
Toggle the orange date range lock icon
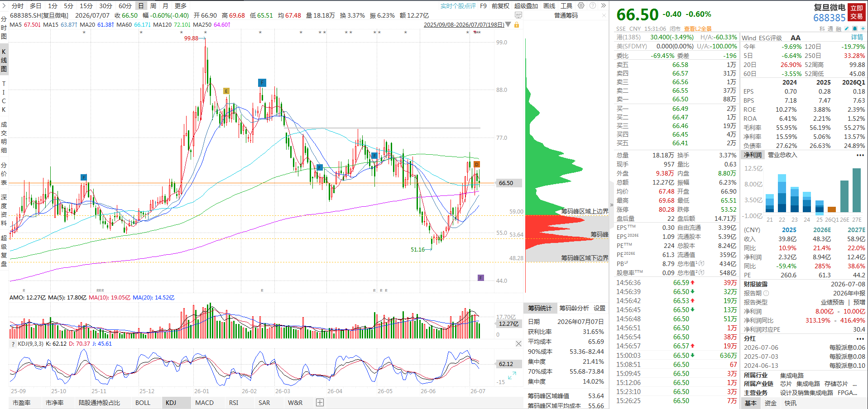point(516,24)
